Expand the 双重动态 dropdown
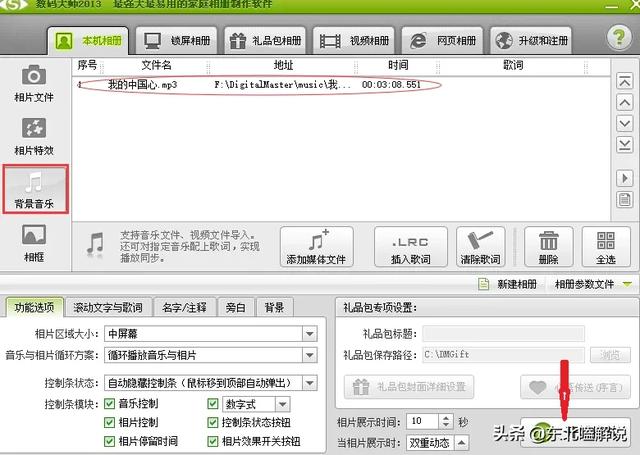The image size is (640, 455). 461,442
